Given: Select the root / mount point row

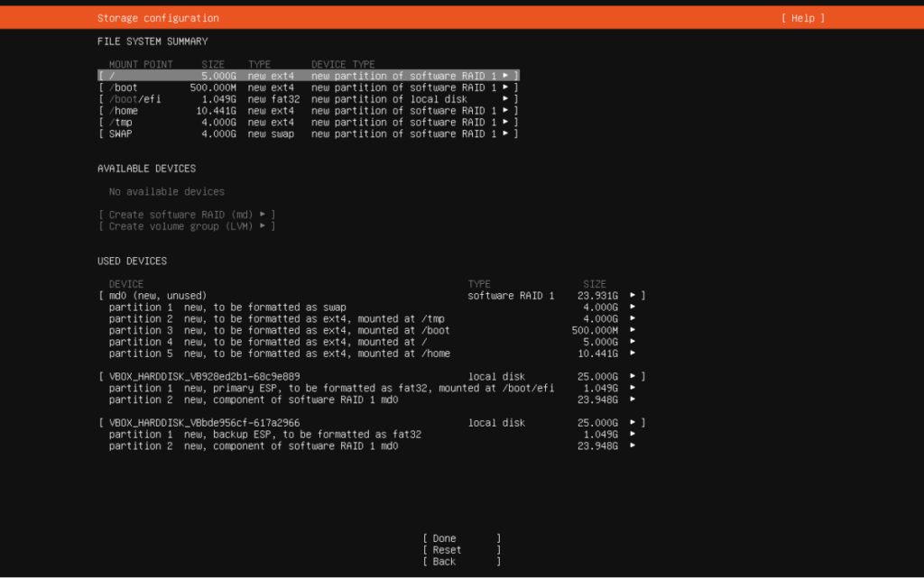Looking at the screenshot, I should [309, 76].
